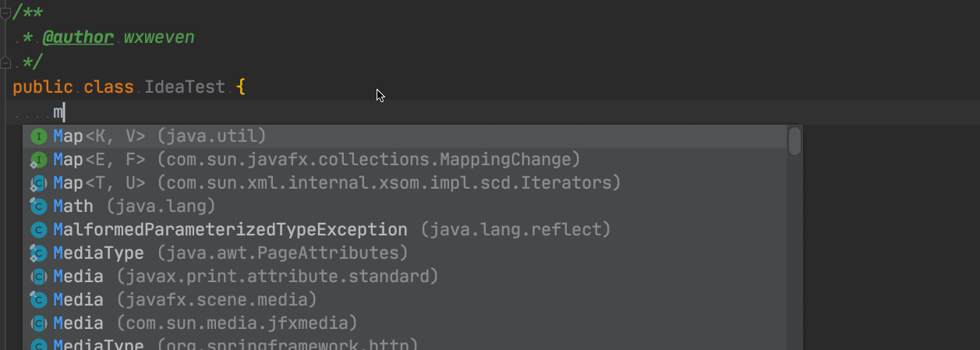Collapse the Javadoc comment fold marker at /**
The width and height of the screenshot is (980, 350).
(x=5, y=12)
